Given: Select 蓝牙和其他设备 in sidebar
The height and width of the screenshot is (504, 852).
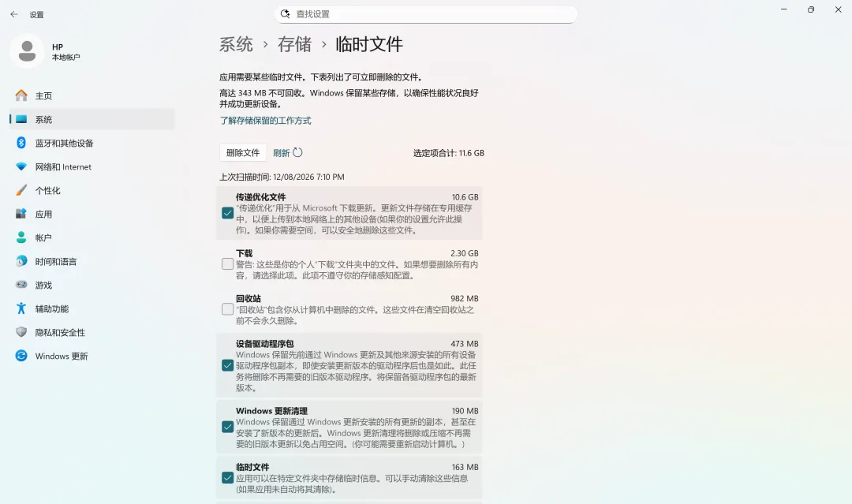Looking at the screenshot, I should click(92, 143).
